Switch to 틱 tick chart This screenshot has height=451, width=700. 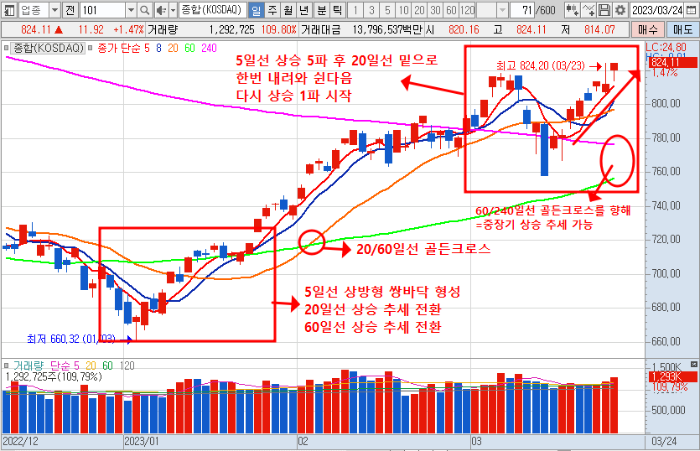tap(337, 10)
